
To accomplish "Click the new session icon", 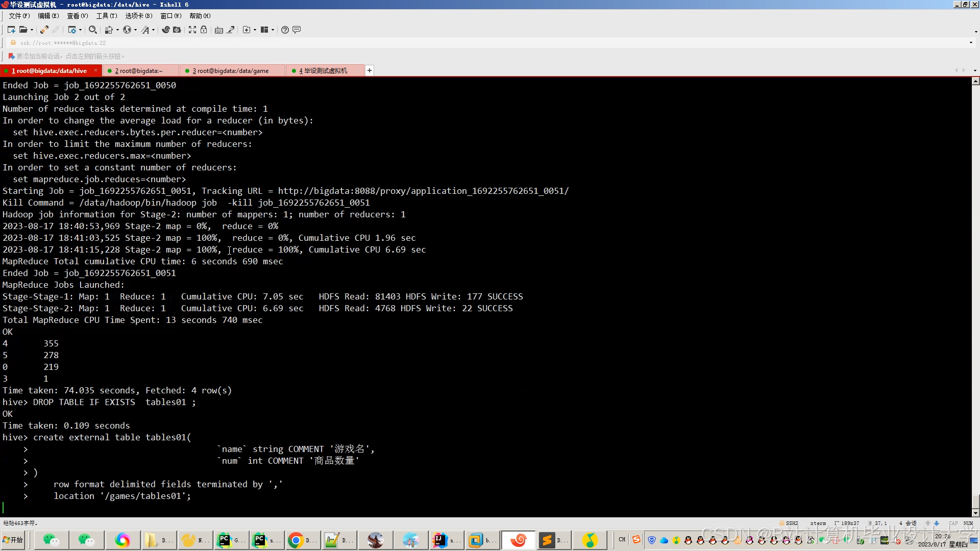I will pos(11,30).
